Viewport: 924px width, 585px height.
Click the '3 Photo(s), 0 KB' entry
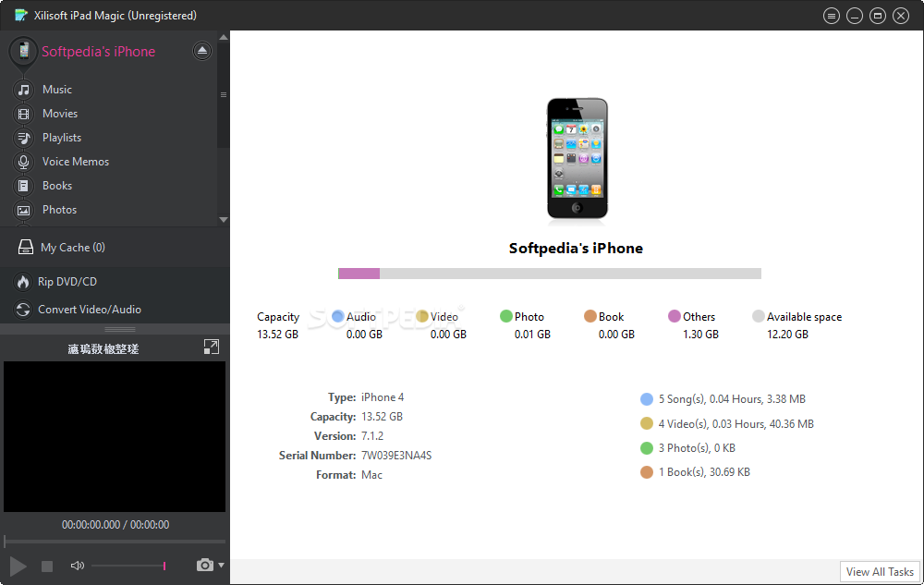[697, 448]
